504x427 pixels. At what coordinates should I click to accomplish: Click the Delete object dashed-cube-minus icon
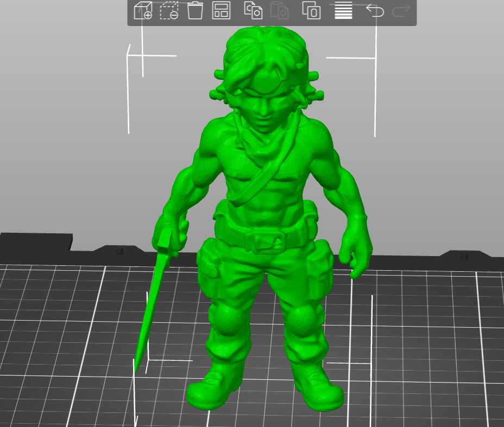click(x=169, y=11)
